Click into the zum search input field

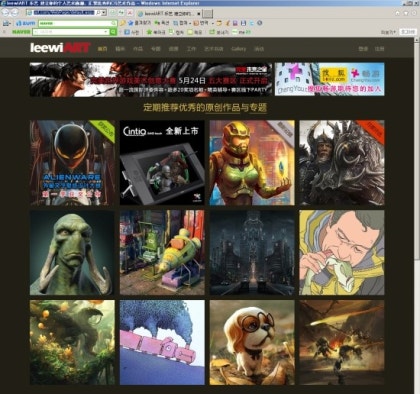click(75, 23)
